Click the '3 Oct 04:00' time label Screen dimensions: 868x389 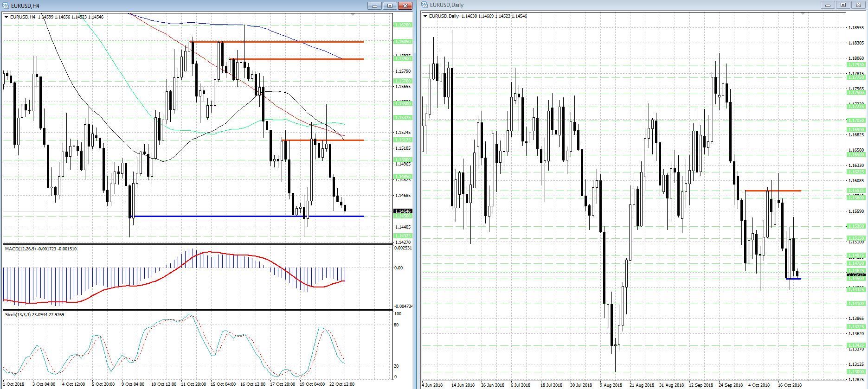pos(44,384)
